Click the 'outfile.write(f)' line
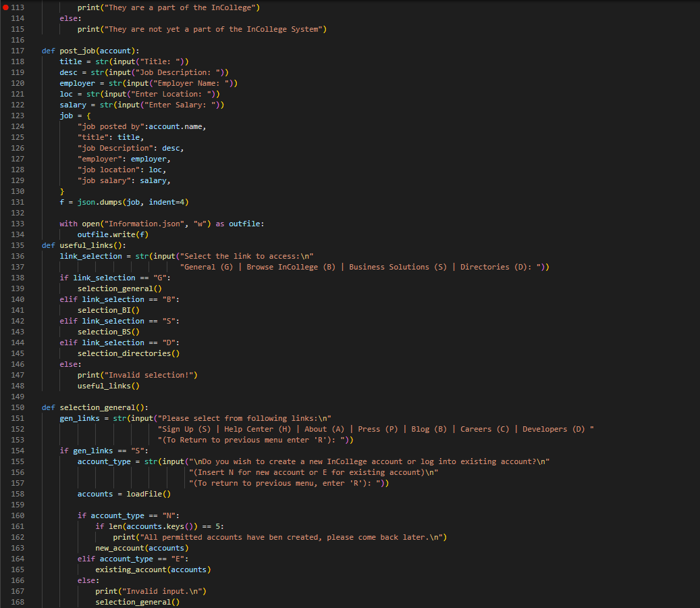This screenshot has height=608, width=700. click(113, 234)
